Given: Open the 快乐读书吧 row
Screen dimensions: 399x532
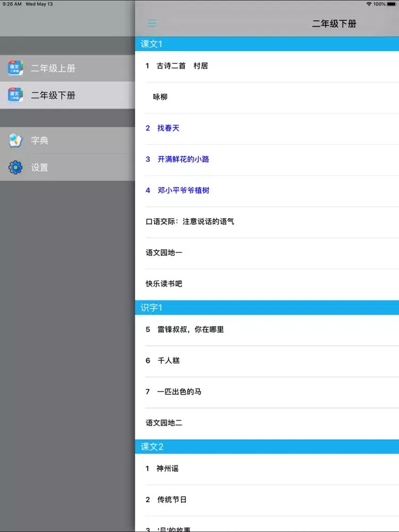Looking at the screenshot, I should pos(267,284).
